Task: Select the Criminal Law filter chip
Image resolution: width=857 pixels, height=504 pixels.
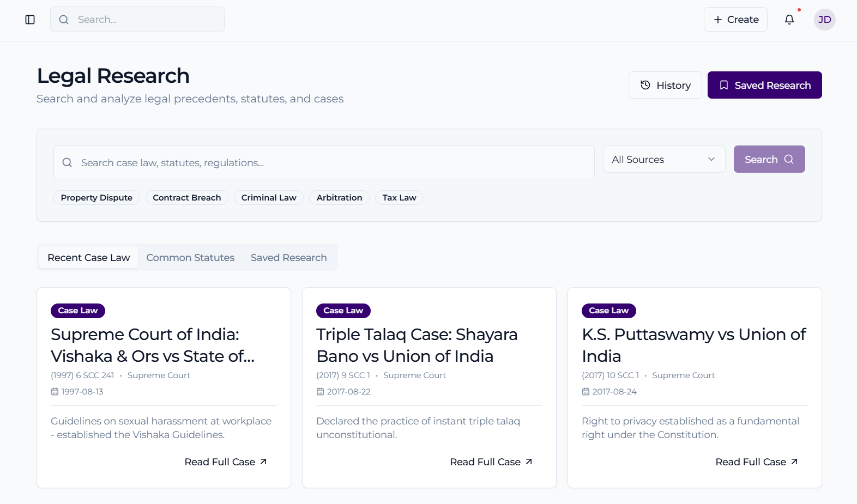Action: coord(269,198)
